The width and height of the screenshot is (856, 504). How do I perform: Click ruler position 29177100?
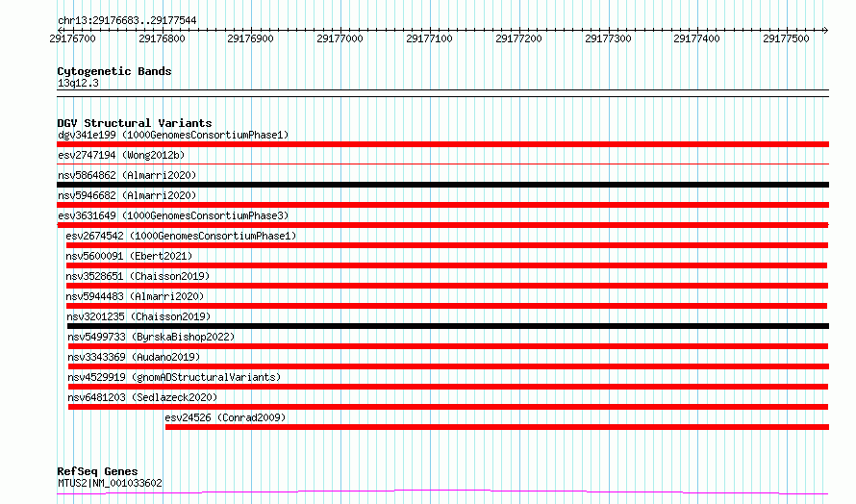pyautogui.click(x=430, y=38)
